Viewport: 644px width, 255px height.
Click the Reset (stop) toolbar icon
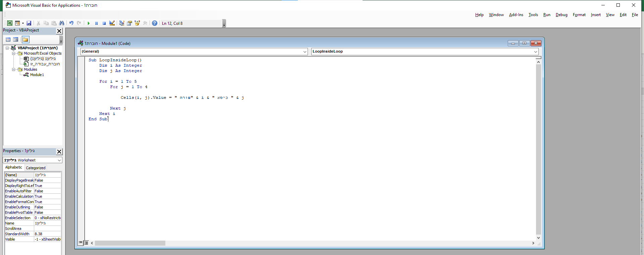coord(104,23)
